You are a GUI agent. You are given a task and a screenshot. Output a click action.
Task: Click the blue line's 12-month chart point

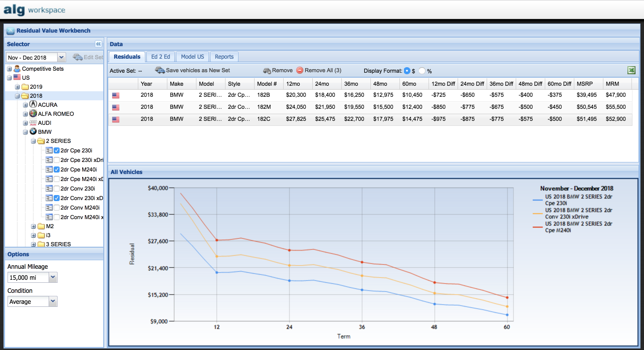coord(217,272)
